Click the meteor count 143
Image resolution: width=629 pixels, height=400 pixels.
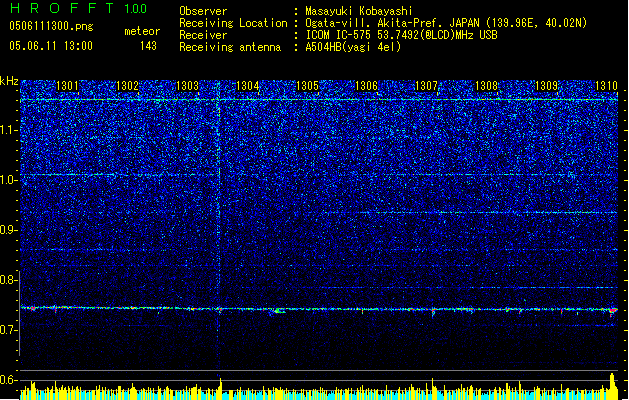pos(148,46)
